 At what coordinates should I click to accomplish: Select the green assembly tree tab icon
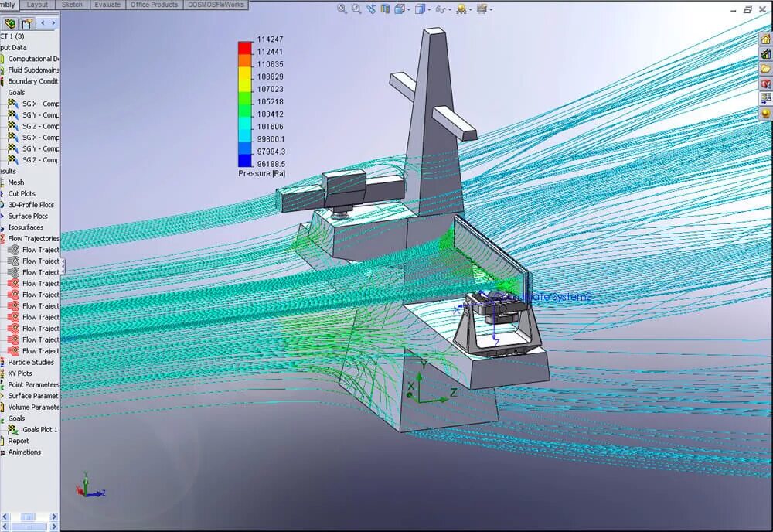(x=10, y=23)
